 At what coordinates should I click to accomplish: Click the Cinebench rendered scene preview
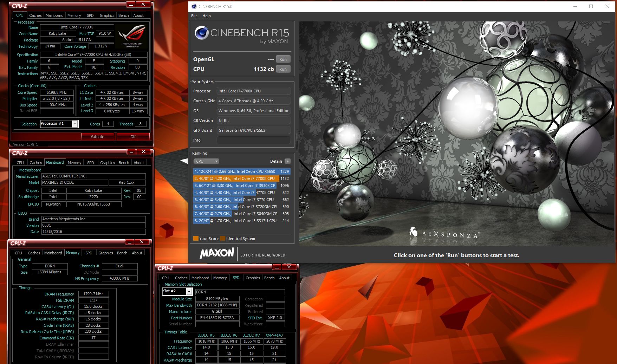tap(456, 134)
